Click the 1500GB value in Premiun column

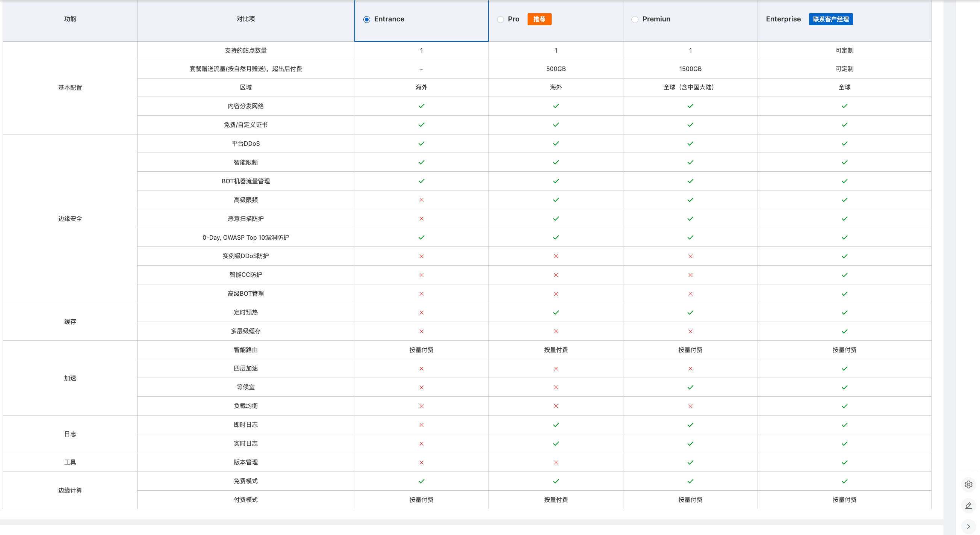pyautogui.click(x=690, y=69)
